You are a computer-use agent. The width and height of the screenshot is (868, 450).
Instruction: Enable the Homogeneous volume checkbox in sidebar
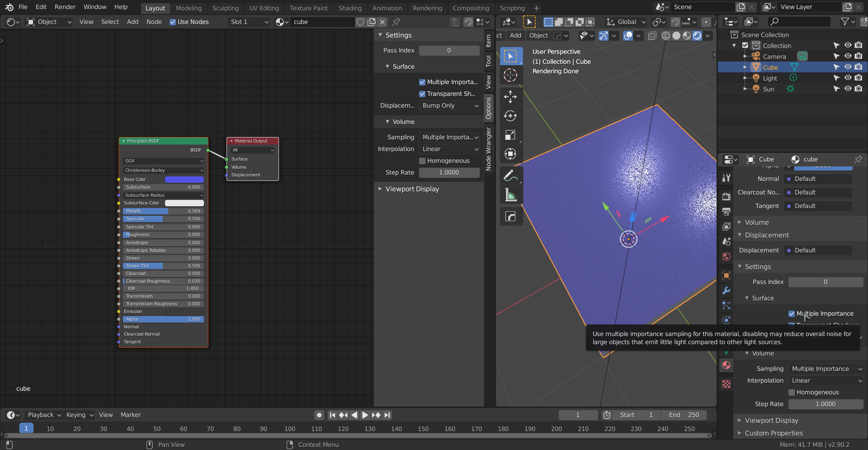tap(422, 161)
